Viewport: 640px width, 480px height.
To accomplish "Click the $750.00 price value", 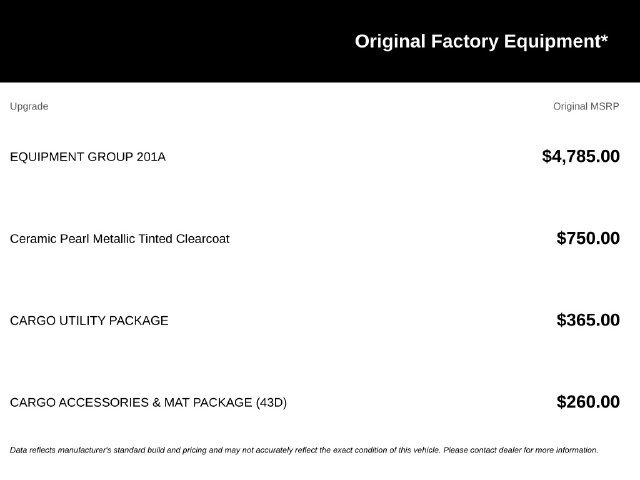I will coord(588,238).
